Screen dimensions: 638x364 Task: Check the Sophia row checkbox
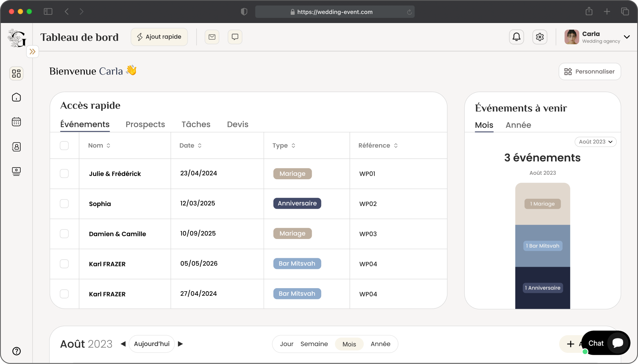tap(64, 204)
